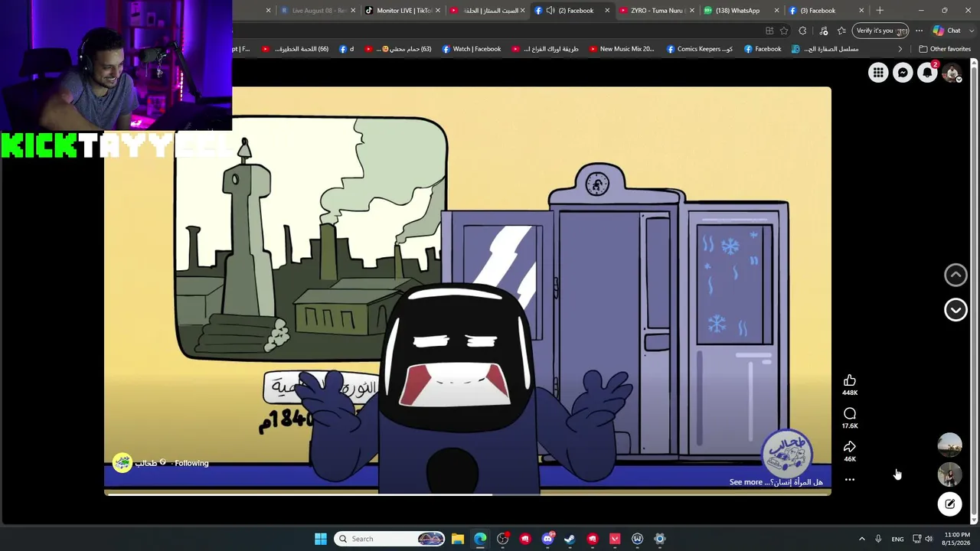Expand the caption with See more
Viewport: 980px width, 551px height.
pos(746,482)
